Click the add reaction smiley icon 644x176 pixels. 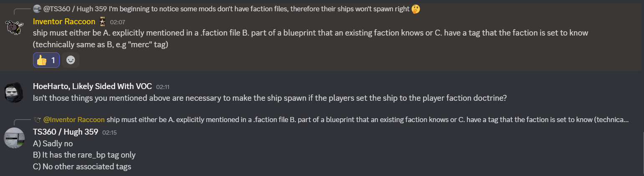71,60
